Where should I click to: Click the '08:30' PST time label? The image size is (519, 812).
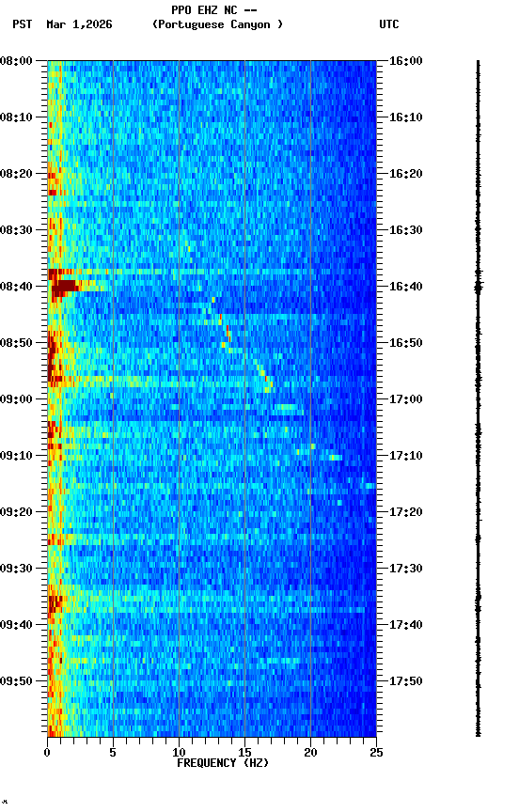coord(16,230)
